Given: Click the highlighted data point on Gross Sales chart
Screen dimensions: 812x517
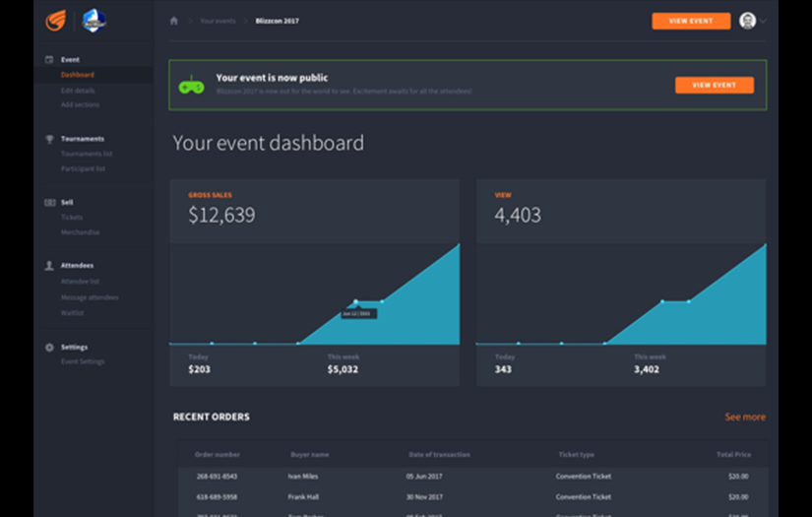Looking at the screenshot, I should pyautogui.click(x=355, y=301).
